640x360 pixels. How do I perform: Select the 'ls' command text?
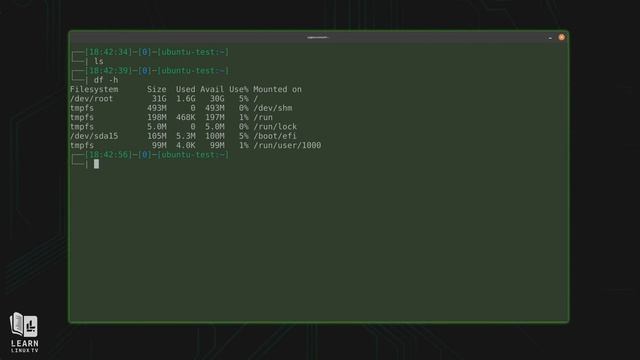click(x=99, y=61)
